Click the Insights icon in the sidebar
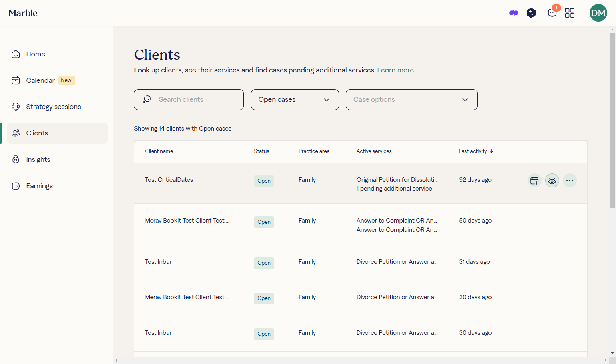Image resolution: width=616 pixels, height=364 pixels. coord(16,159)
